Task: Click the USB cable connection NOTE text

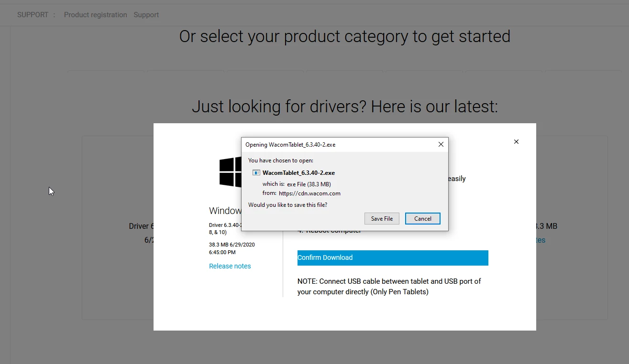Action: pyautogui.click(x=389, y=286)
